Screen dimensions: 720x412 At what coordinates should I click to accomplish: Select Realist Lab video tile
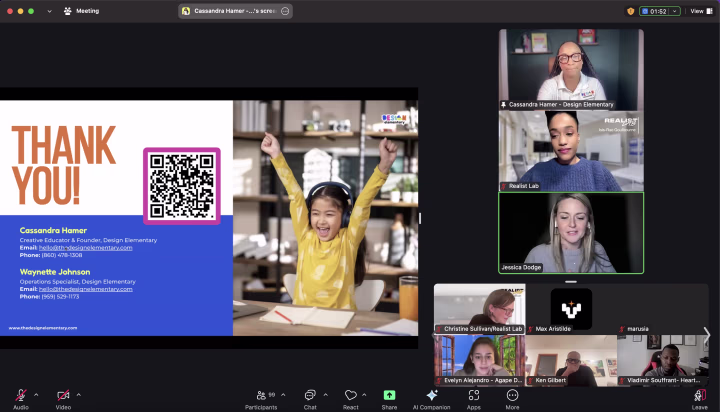tap(571, 151)
